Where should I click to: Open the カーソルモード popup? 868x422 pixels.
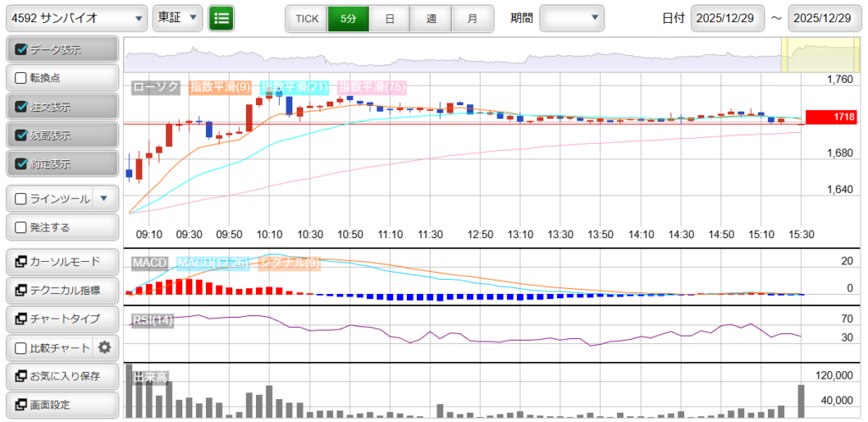(x=61, y=261)
